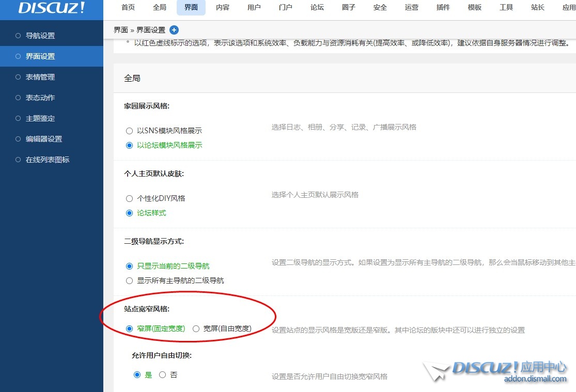
Task: Open the 模板 top tab
Action: click(x=474, y=8)
